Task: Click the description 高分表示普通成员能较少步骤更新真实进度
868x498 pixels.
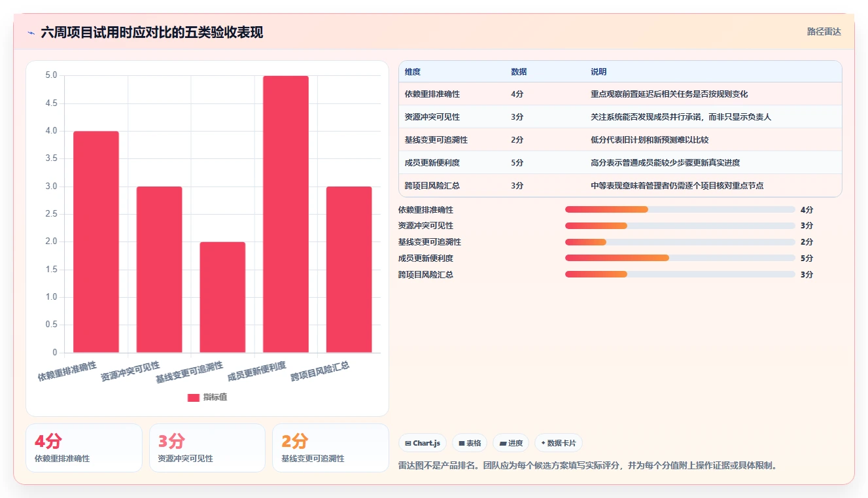Action: [665, 163]
